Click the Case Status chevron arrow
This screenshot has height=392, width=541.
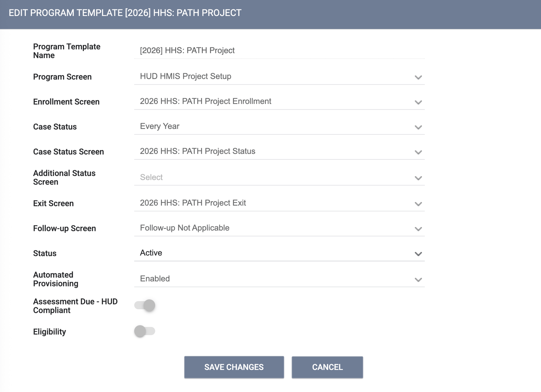[x=418, y=127]
